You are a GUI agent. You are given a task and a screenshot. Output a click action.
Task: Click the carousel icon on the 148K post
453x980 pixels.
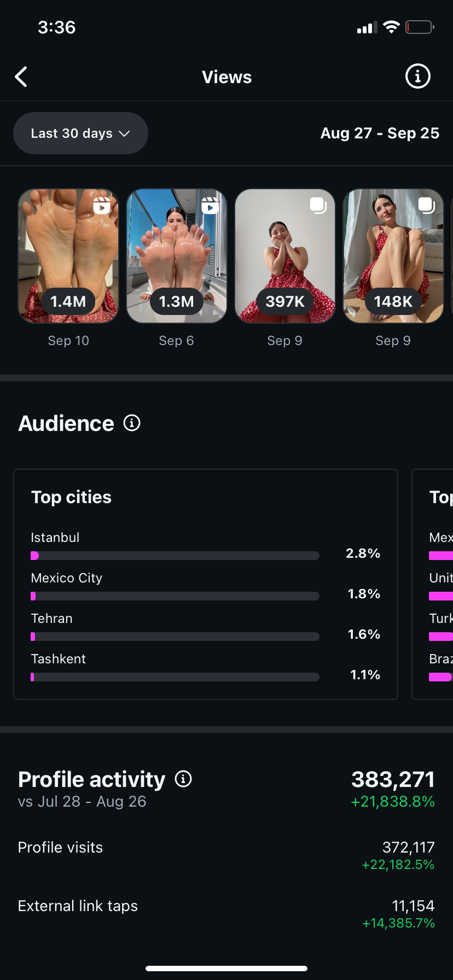point(425,206)
